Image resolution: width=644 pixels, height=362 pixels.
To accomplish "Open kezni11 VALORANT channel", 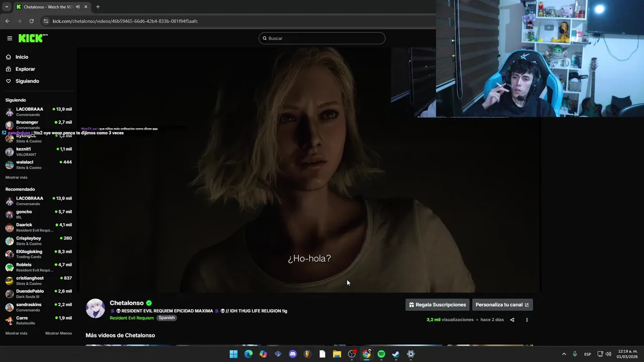I will [x=38, y=151].
